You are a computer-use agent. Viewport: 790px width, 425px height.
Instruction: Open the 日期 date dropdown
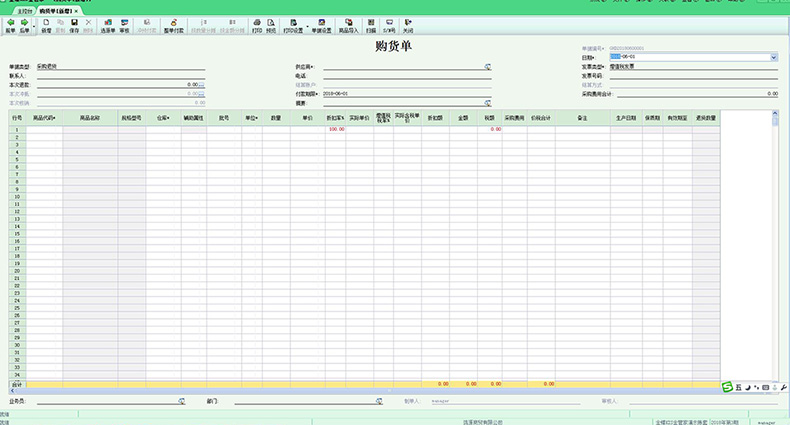[x=774, y=57]
